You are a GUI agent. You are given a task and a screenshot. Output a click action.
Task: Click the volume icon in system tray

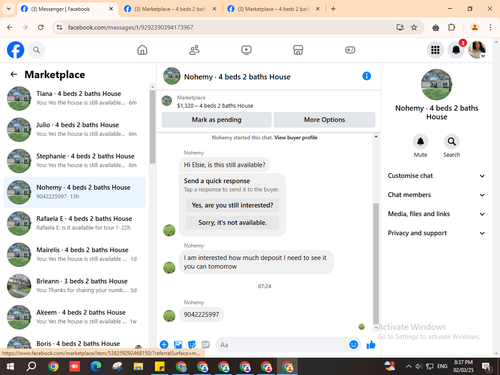pyautogui.click(x=419, y=367)
